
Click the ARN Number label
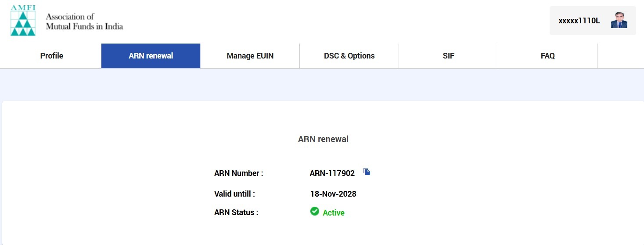[x=238, y=173]
